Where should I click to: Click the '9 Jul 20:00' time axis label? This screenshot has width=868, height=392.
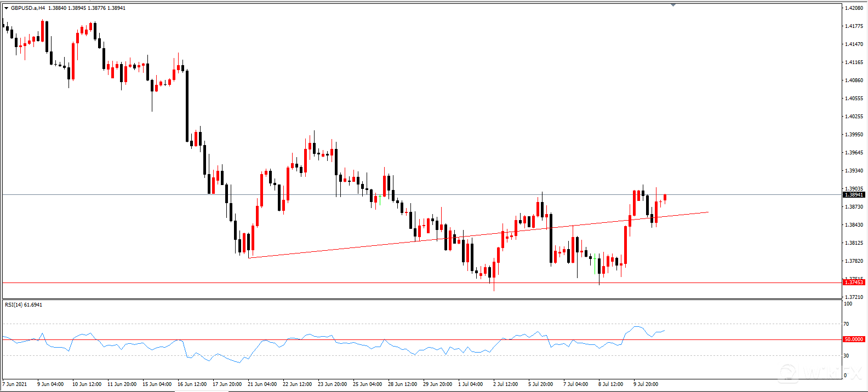(646, 384)
